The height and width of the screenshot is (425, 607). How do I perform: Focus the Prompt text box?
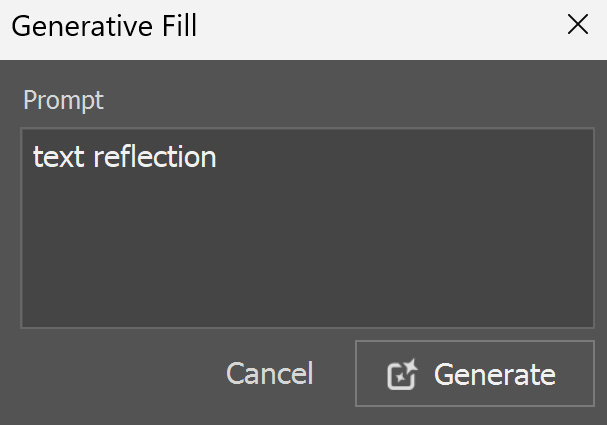pos(307,228)
